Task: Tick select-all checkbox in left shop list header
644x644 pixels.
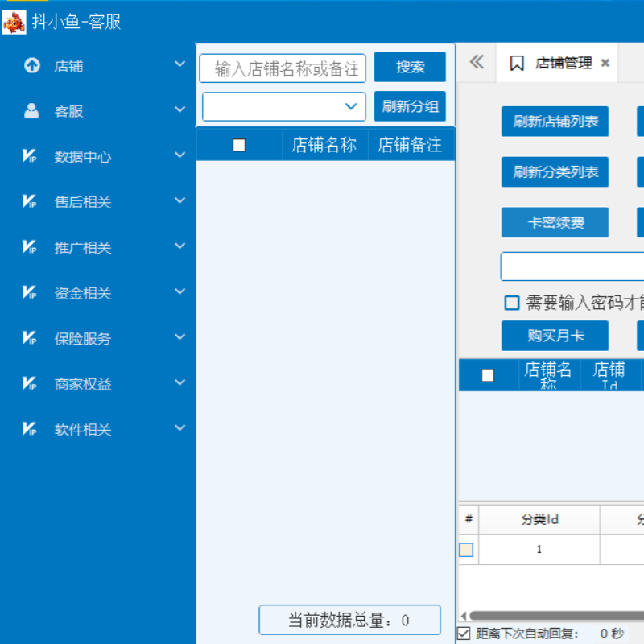Action: tap(239, 145)
